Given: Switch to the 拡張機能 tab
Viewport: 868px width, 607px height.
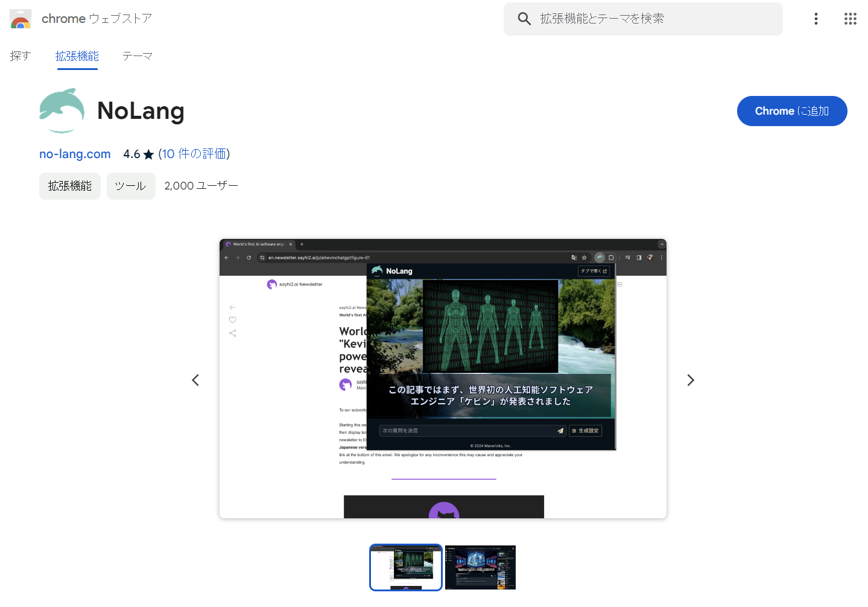Looking at the screenshot, I should pyautogui.click(x=77, y=56).
